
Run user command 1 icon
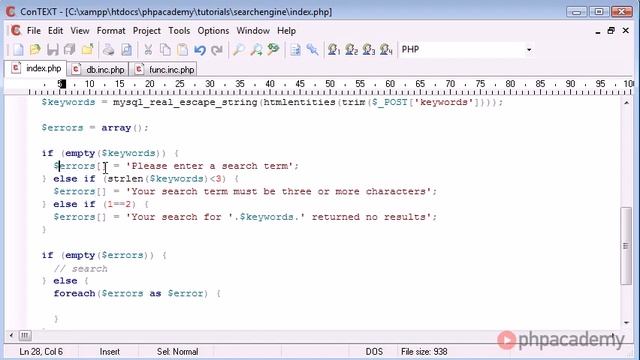coord(334,50)
